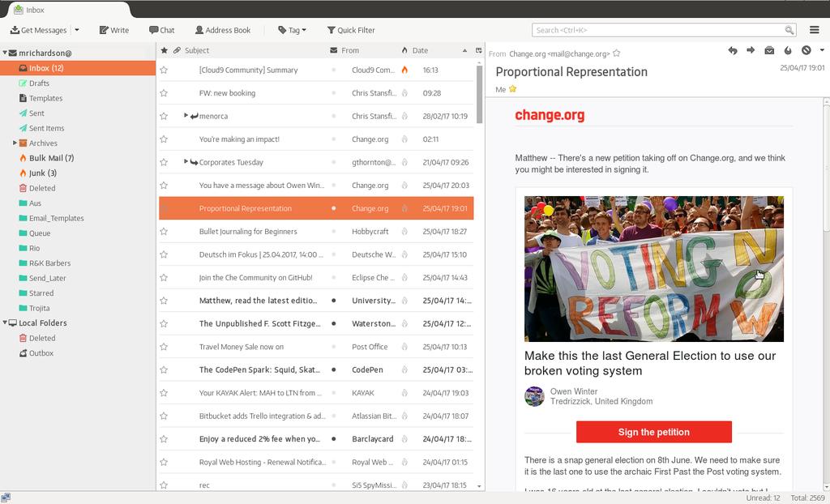This screenshot has width=830, height=504.
Task: Click the 'Sign the petition' button
Action: 653,432
